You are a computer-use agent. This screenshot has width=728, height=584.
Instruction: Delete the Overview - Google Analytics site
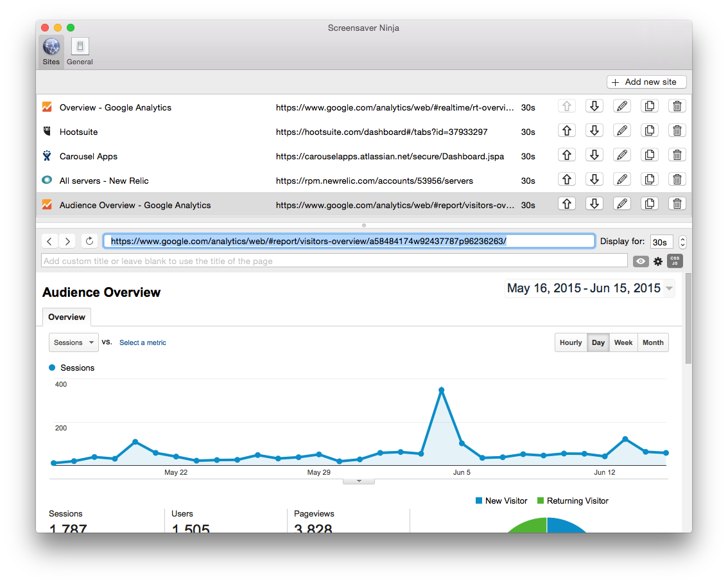pos(677,107)
